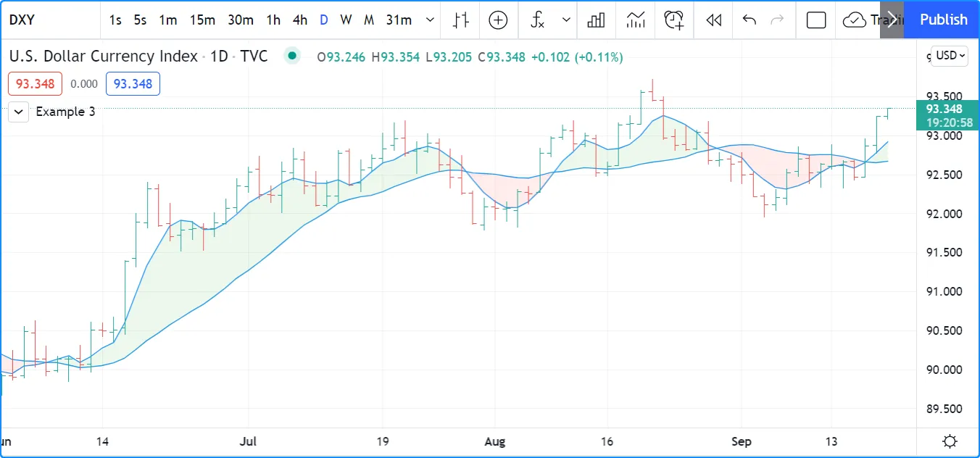Click the Compare or add symbol icon
The width and height of the screenshot is (980, 458).
tap(498, 20)
